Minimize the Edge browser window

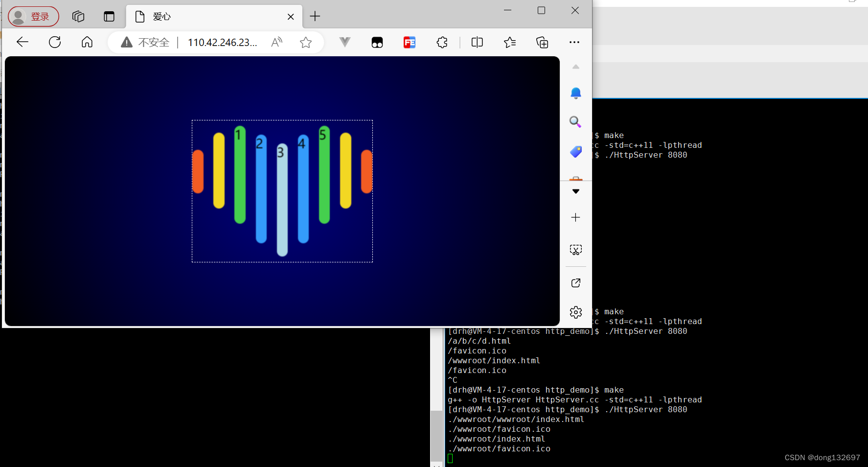(508, 10)
